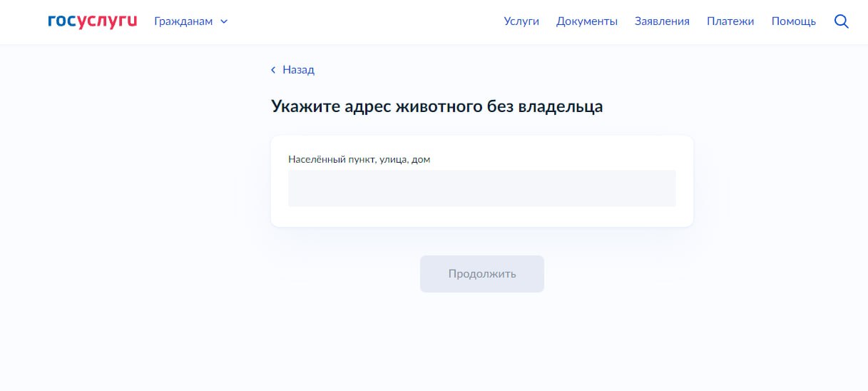Open the Помощь page

click(x=793, y=21)
